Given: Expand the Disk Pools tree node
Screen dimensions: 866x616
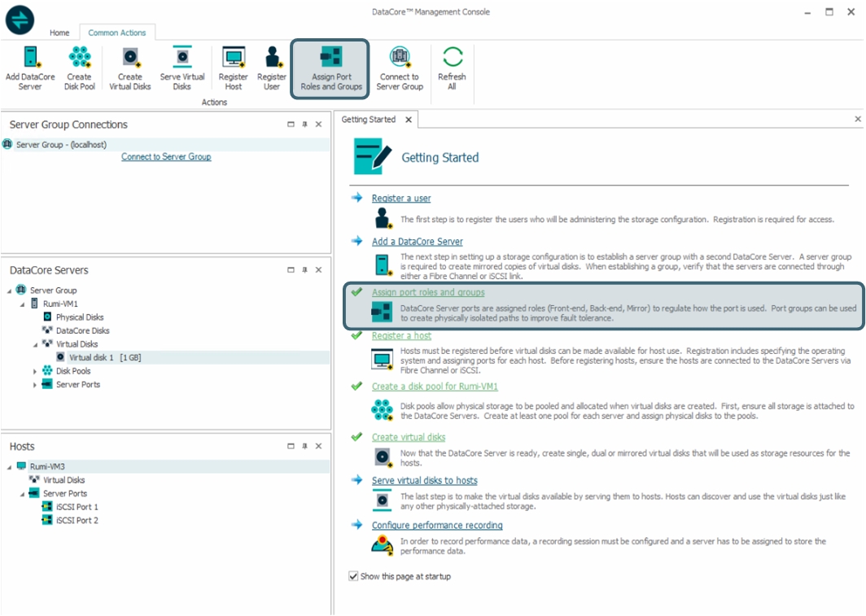Looking at the screenshot, I should (35, 371).
